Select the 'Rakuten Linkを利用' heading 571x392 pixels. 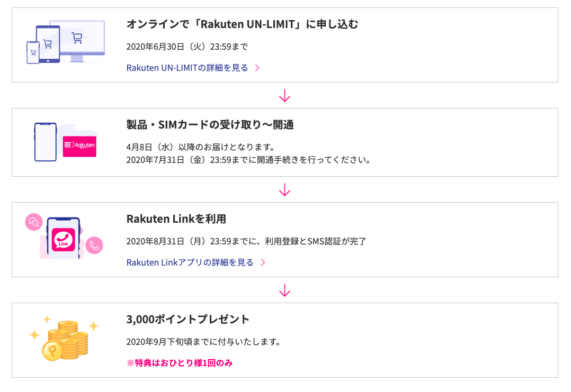176,219
